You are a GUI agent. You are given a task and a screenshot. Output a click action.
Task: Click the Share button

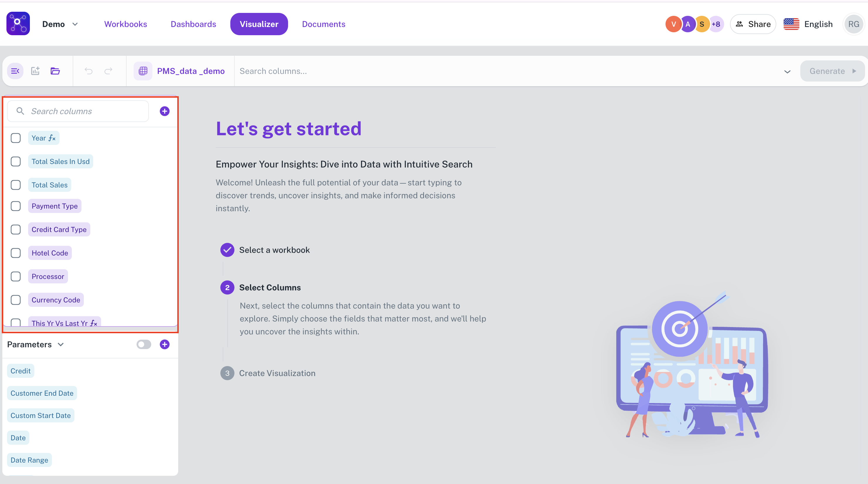tap(753, 24)
